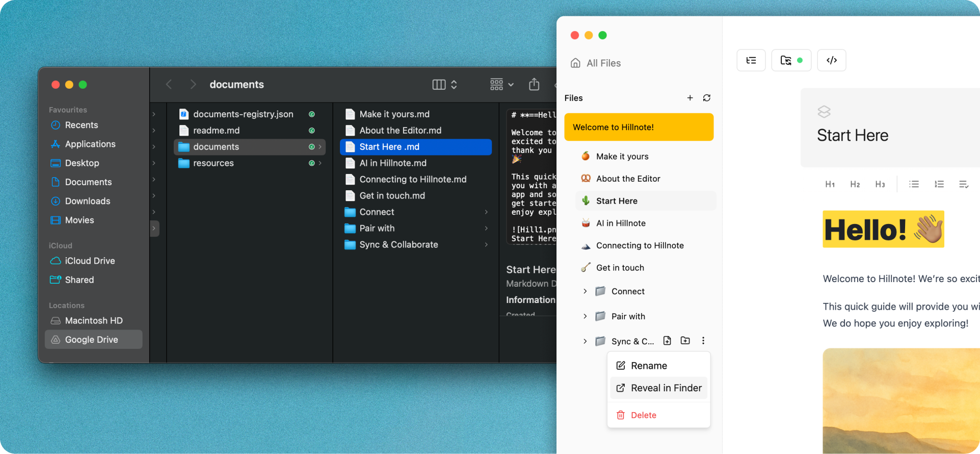Add a new file with the plus icon
This screenshot has height=454, width=980.
coord(690,98)
